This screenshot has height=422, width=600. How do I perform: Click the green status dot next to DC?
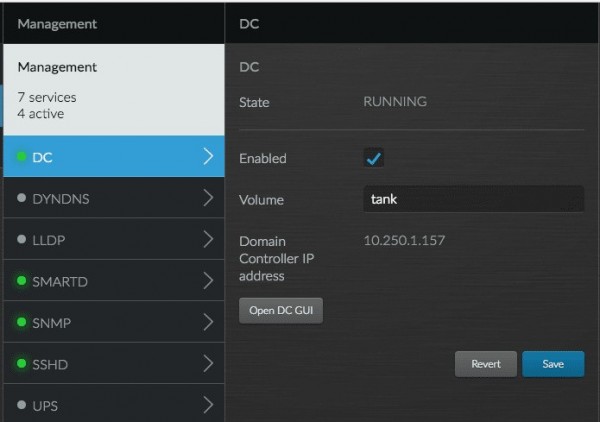coord(22,156)
